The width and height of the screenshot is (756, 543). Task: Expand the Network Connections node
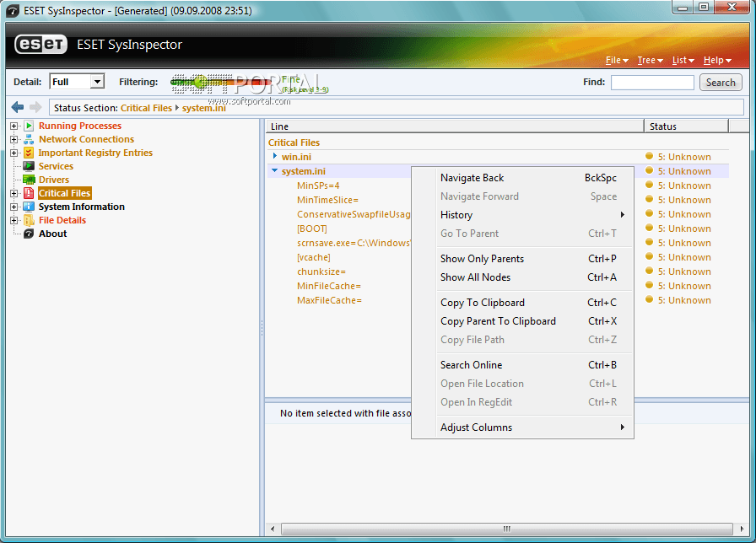click(13, 139)
